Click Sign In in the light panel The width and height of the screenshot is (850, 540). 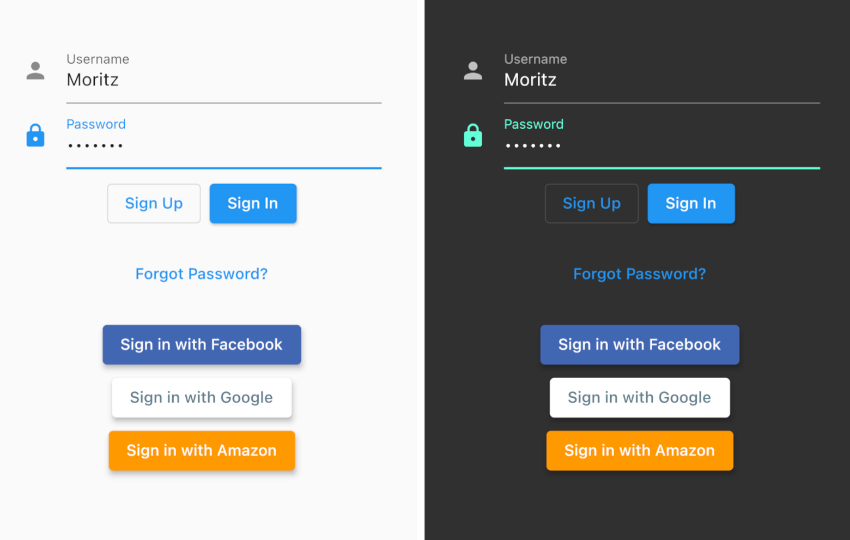coord(253,203)
